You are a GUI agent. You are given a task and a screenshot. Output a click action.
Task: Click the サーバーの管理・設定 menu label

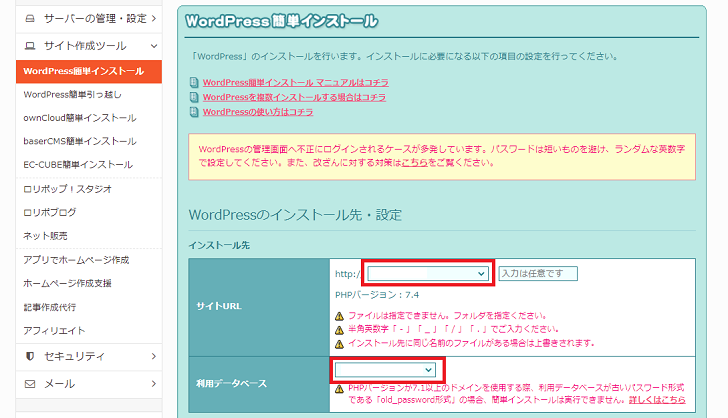95,19
